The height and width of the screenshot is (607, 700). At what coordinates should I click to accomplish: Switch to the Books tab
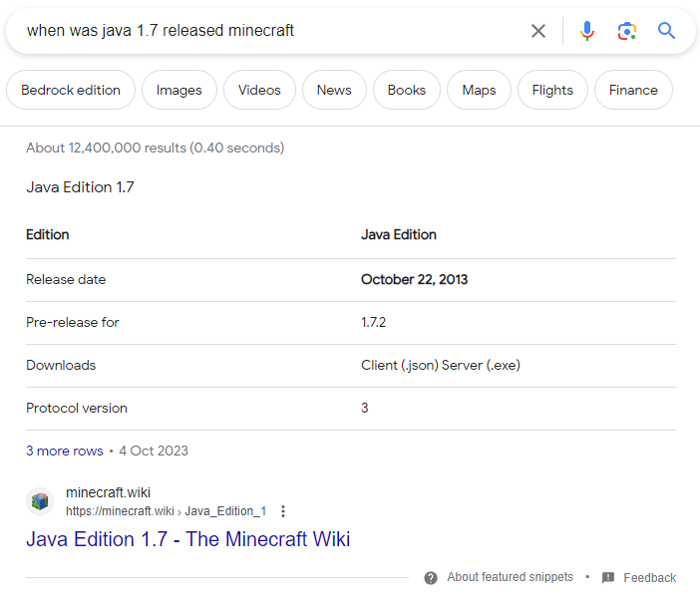407,90
